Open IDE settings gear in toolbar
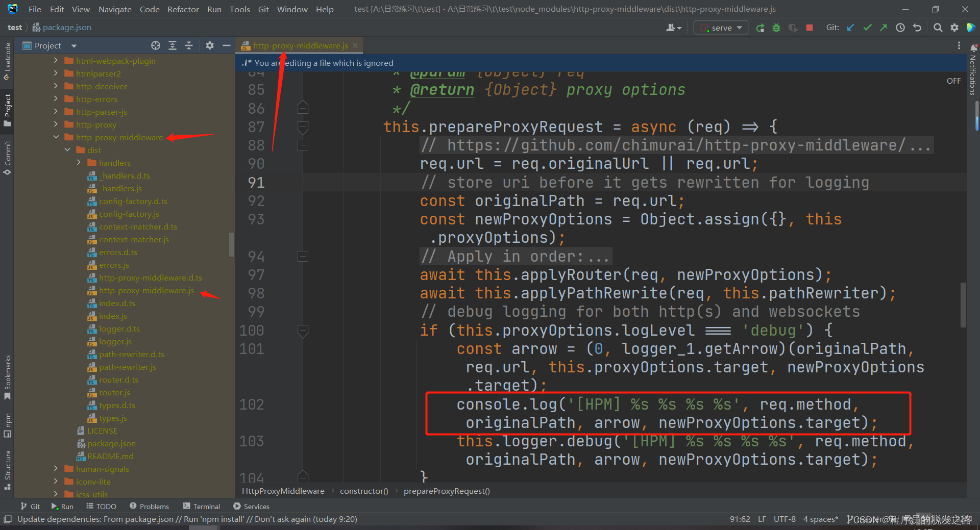 tap(954, 28)
